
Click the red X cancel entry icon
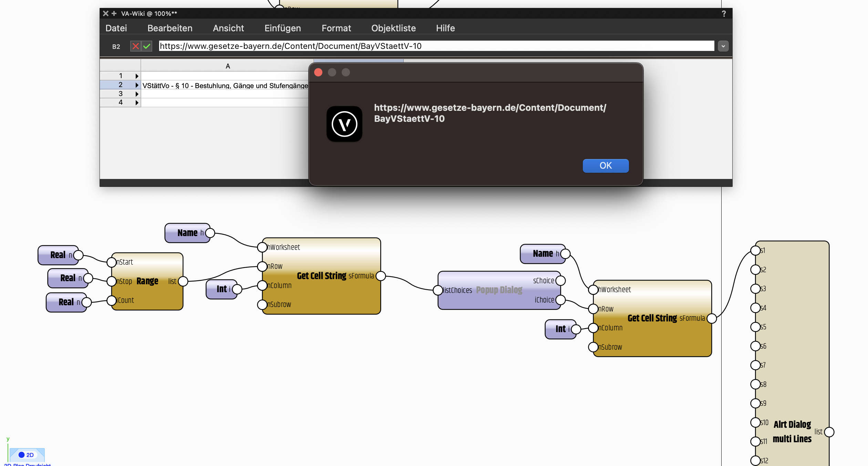pyautogui.click(x=136, y=46)
